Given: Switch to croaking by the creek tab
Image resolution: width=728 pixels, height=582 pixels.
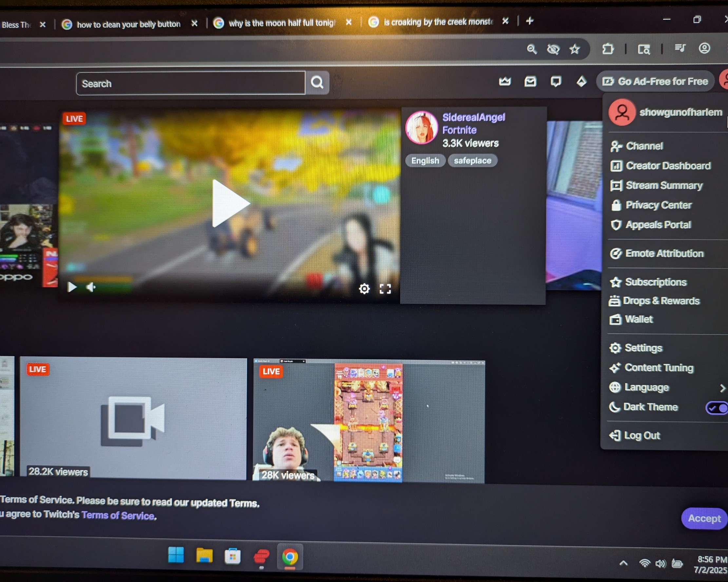Looking at the screenshot, I should (438, 22).
